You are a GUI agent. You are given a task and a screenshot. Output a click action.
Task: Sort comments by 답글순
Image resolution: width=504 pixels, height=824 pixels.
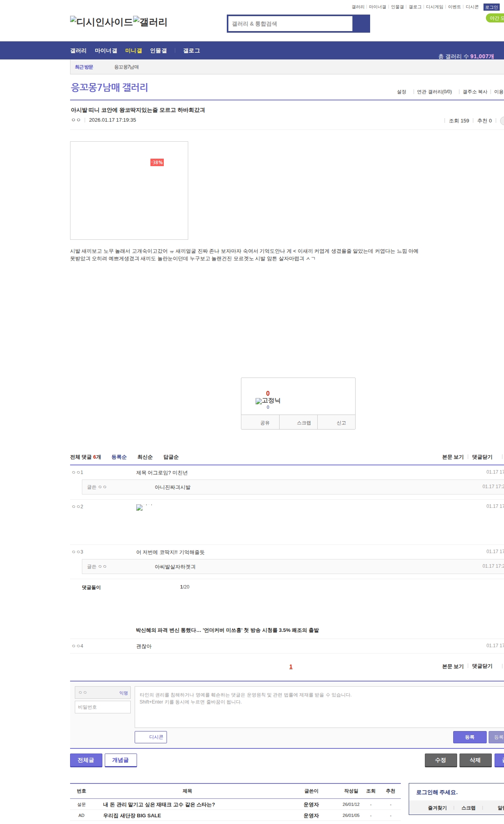[x=171, y=457]
